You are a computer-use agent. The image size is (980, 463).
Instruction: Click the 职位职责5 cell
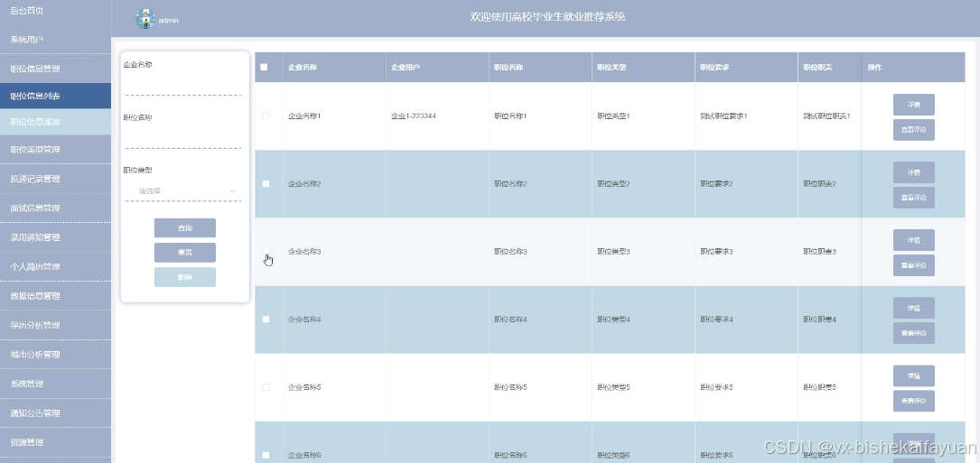click(x=820, y=387)
